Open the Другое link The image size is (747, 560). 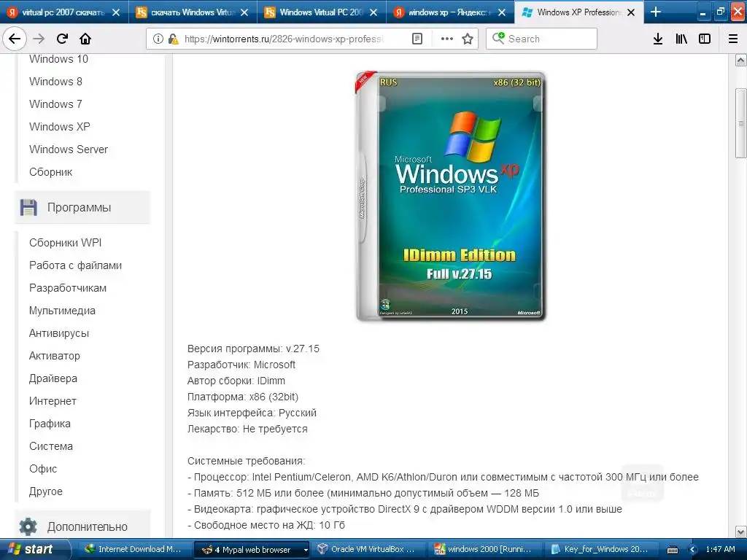pyautogui.click(x=46, y=491)
